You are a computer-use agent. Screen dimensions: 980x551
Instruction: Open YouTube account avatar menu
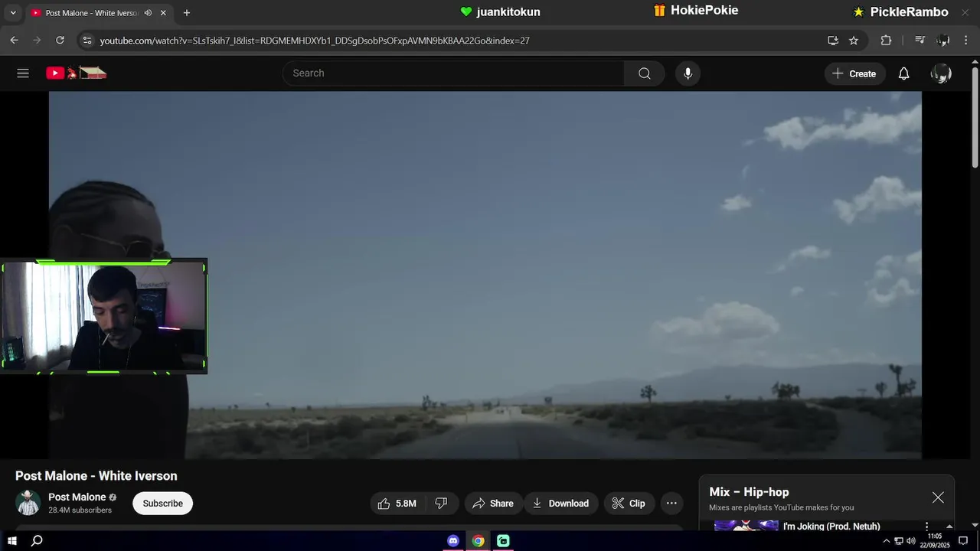[941, 73]
